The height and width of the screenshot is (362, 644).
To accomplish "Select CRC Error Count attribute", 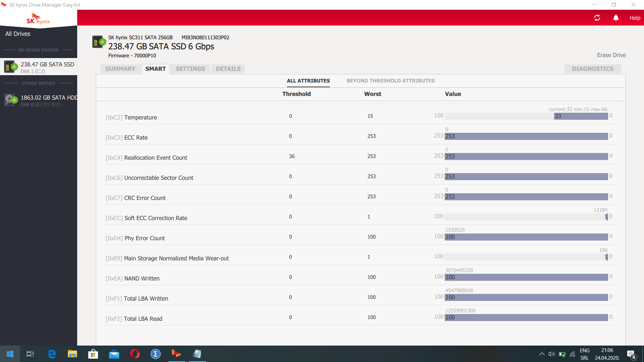I will tap(361, 195).
